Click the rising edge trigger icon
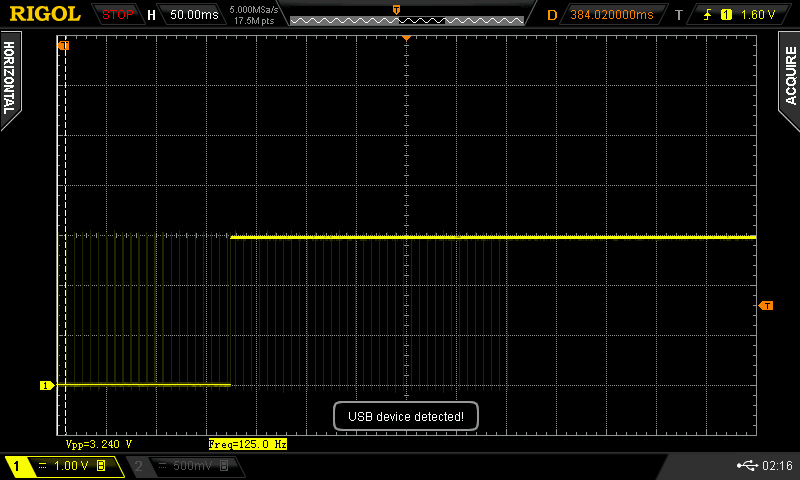Image resolution: width=800 pixels, height=480 pixels. click(707, 15)
